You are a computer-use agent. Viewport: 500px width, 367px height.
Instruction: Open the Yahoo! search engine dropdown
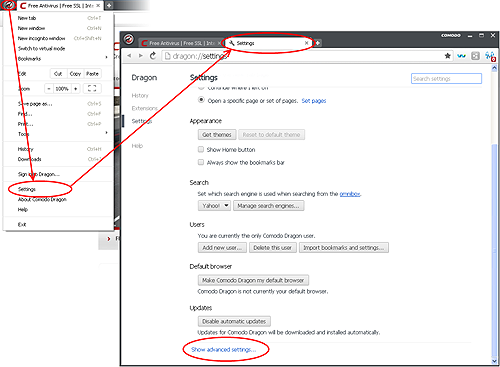click(214, 206)
